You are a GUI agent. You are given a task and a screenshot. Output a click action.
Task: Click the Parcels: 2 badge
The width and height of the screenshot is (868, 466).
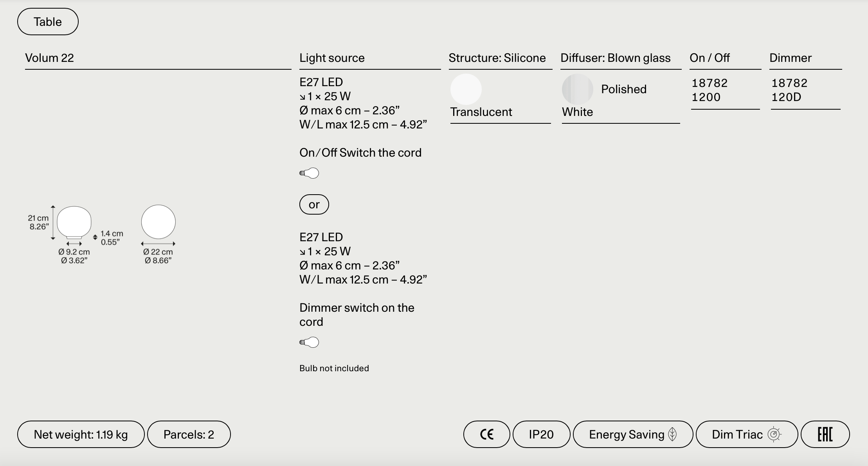[189, 434]
